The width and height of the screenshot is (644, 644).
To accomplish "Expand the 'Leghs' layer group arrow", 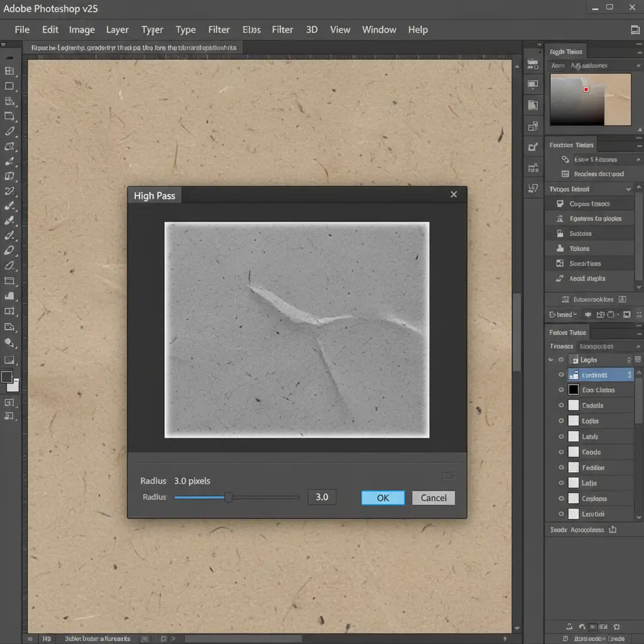I will (x=551, y=360).
